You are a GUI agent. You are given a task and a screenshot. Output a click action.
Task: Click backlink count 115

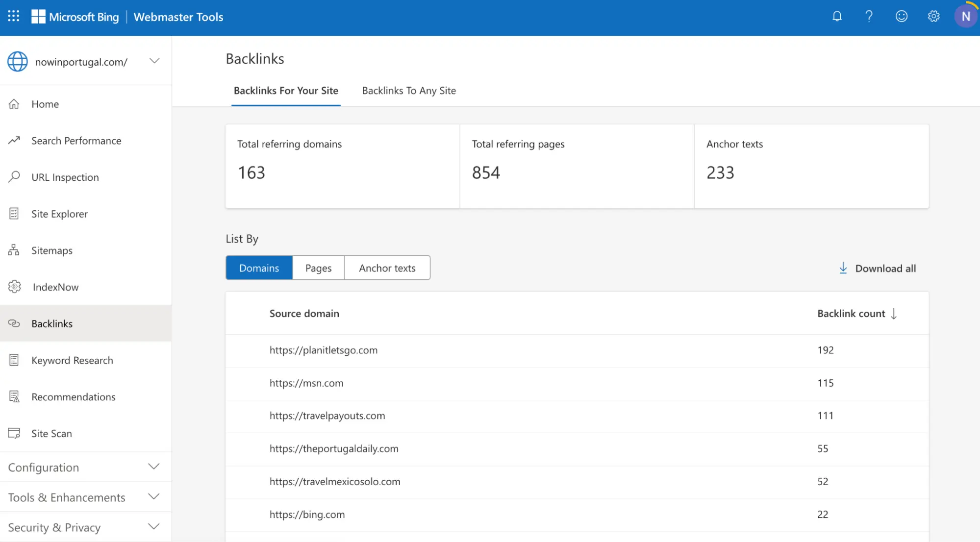click(x=826, y=383)
